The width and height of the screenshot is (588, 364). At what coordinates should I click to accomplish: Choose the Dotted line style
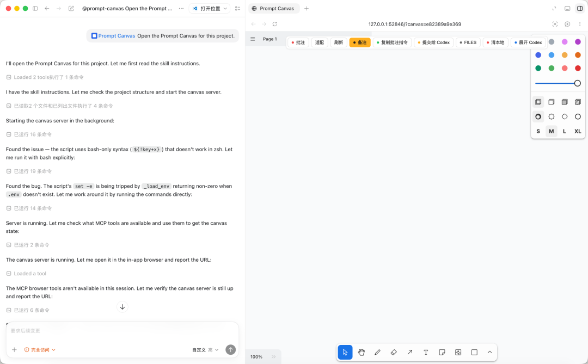565,116
